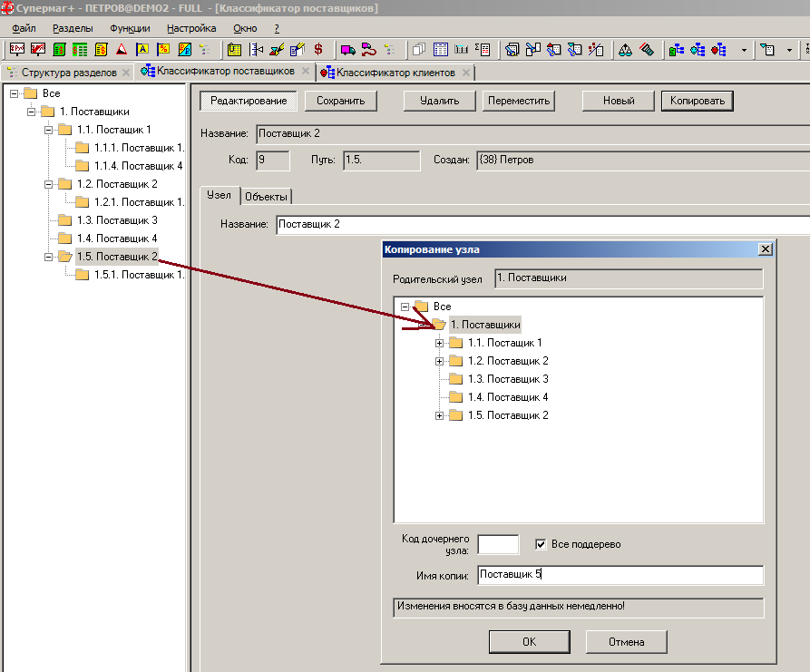The width and height of the screenshot is (810, 672).
Task: Open dropdown arrow next to classifier icons
Action: [x=744, y=50]
